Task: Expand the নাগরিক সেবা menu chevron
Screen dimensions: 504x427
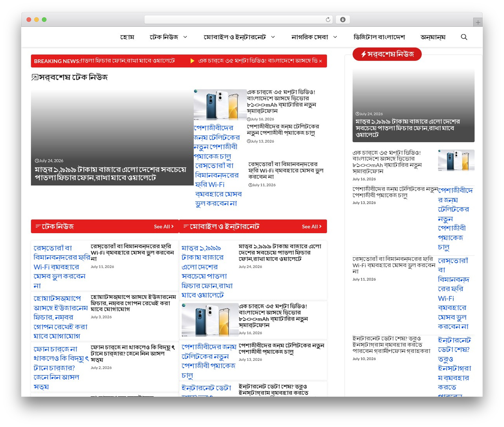Action: 335,37
